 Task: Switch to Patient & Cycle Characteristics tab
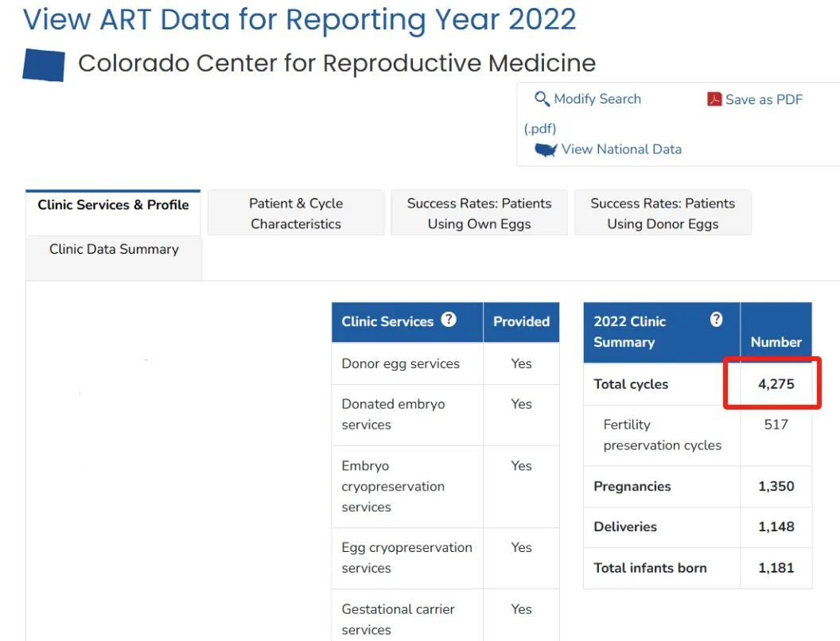coord(296,212)
